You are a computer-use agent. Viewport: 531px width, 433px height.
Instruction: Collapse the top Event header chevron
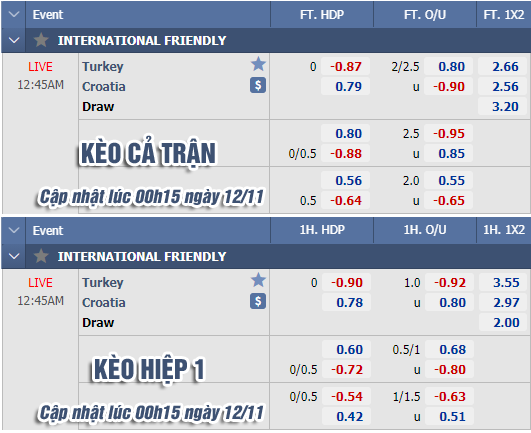click(x=14, y=15)
